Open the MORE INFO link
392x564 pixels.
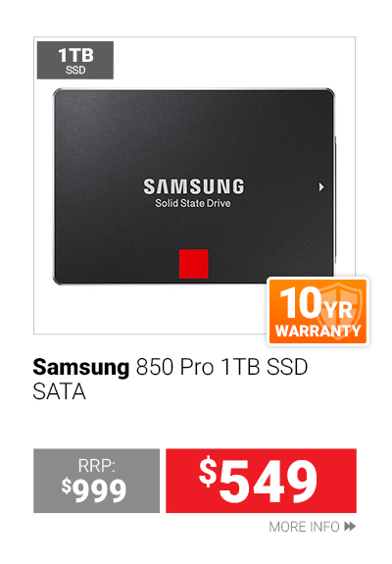[x=312, y=527]
